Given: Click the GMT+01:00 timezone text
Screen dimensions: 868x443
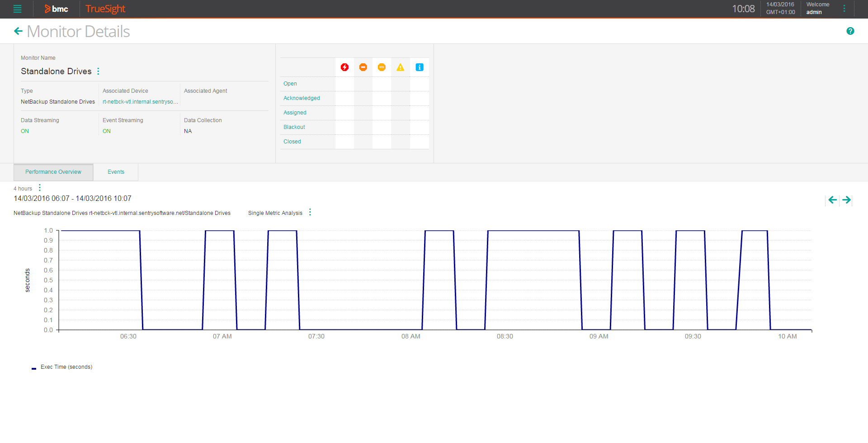Looking at the screenshot, I should tap(781, 12).
